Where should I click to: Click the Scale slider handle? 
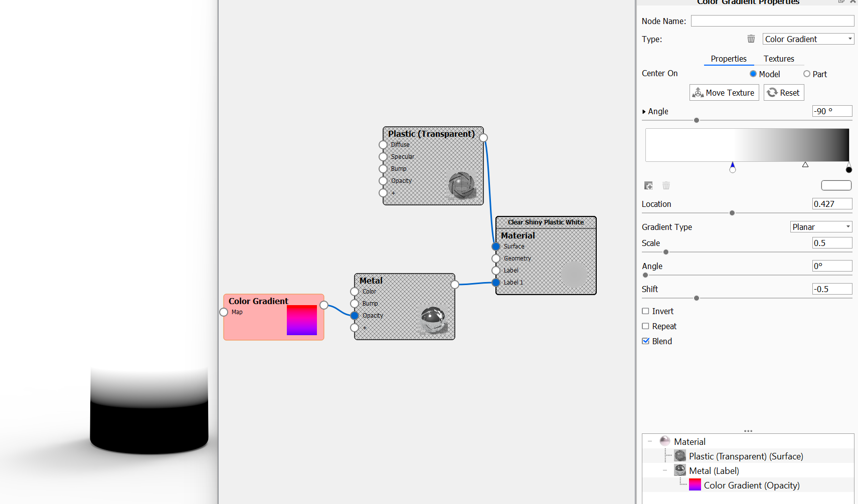tap(666, 252)
